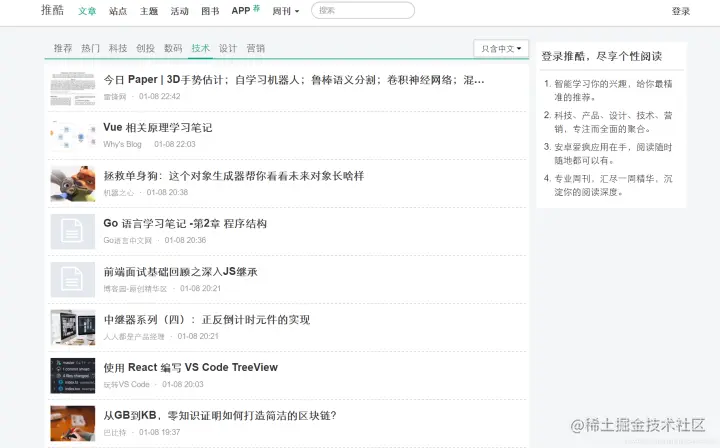This screenshot has height=448, width=720.
Task: Open the 推酷 site logo
Action: (52, 10)
